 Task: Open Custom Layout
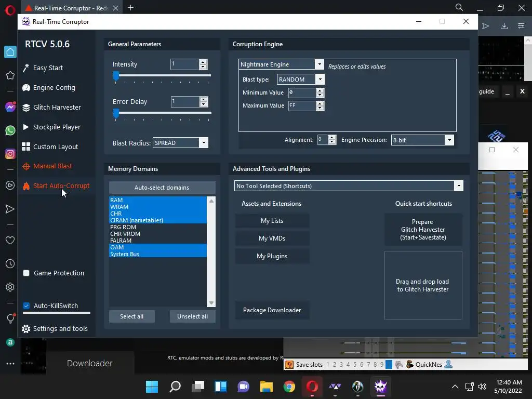pos(56,147)
